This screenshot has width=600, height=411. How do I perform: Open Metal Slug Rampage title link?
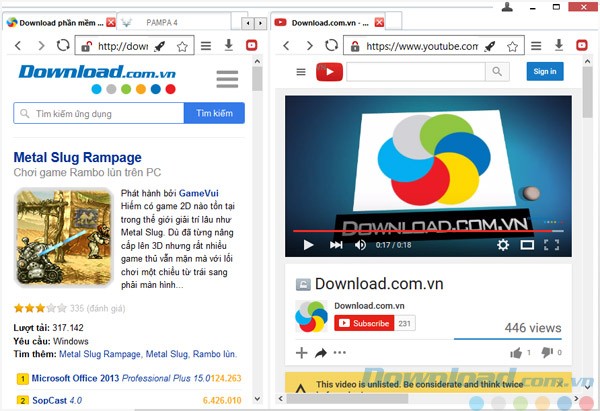tap(77, 157)
